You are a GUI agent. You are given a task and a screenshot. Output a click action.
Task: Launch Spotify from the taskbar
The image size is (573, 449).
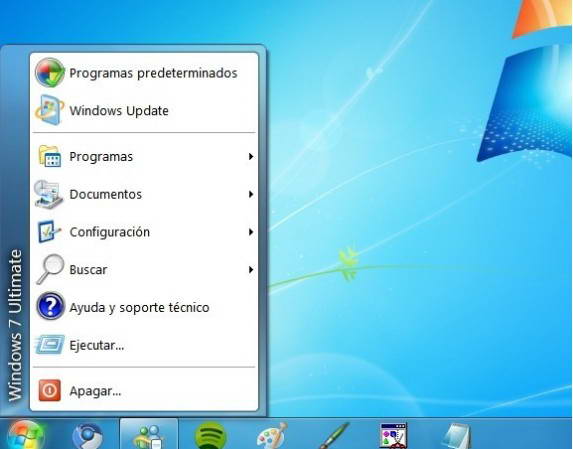(x=210, y=435)
